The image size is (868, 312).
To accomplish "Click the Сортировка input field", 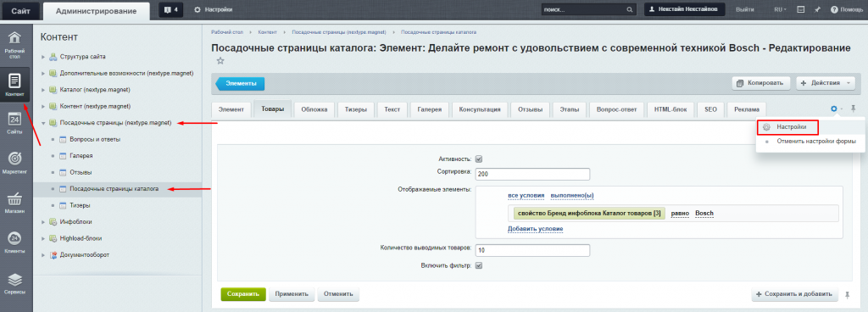I will tap(532, 174).
